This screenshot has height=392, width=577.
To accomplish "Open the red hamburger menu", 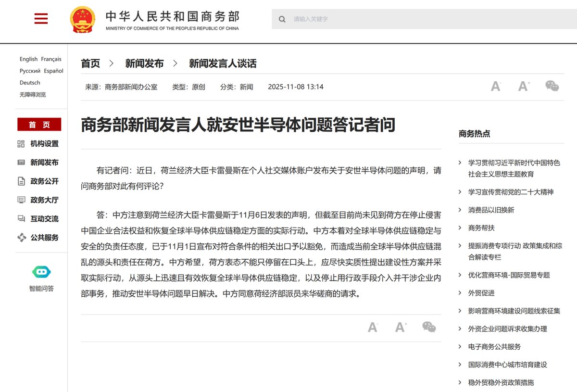I will pyautogui.click(x=41, y=19).
